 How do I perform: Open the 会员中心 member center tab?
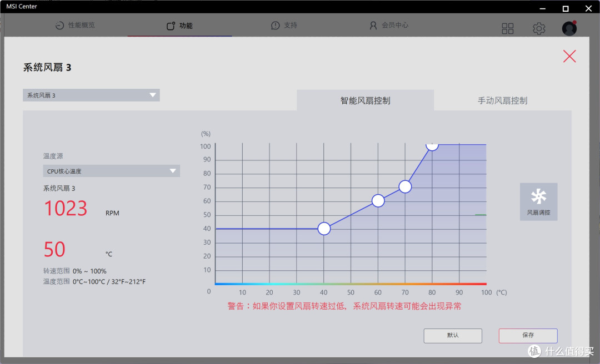pos(389,25)
